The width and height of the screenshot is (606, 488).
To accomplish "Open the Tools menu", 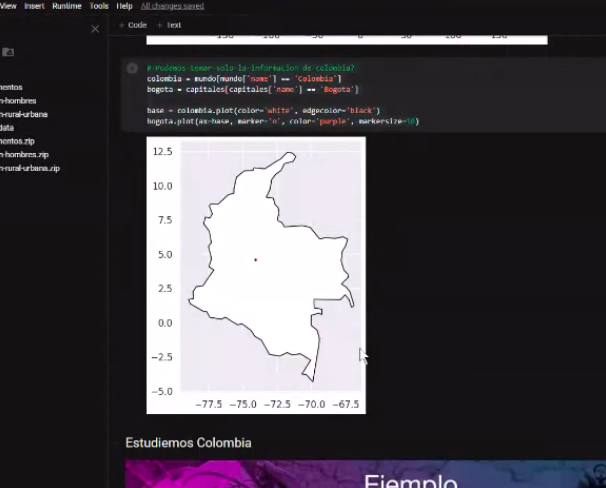I will click(x=99, y=6).
